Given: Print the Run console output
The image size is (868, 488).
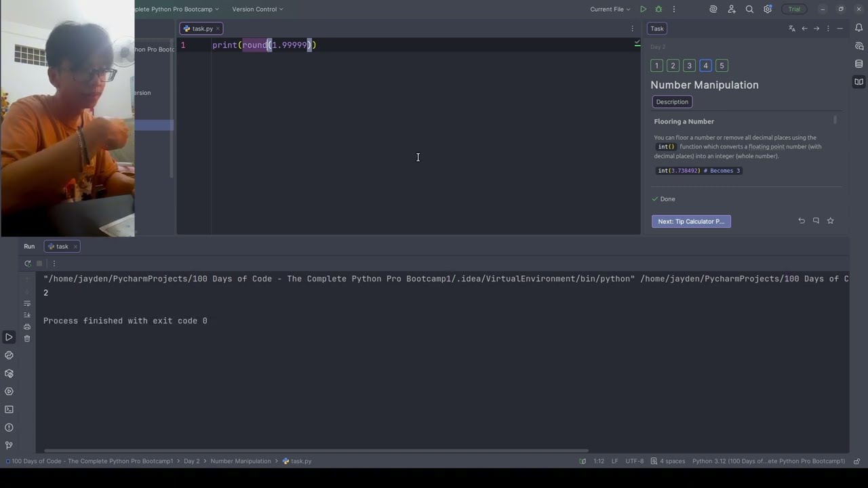Looking at the screenshot, I should point(27,327).
